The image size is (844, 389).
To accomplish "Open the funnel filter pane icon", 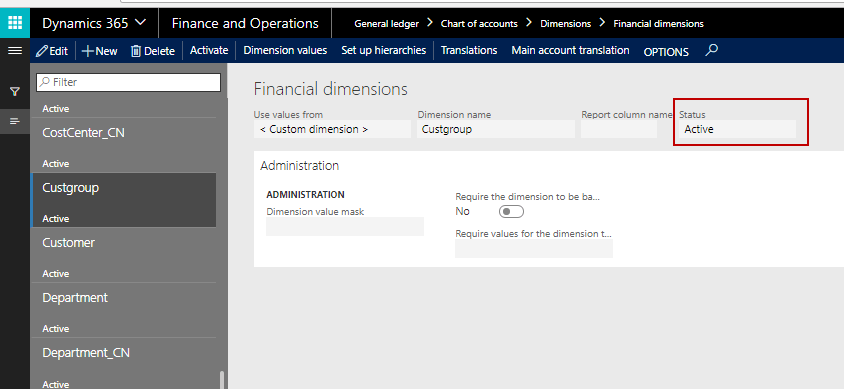I will click(x=15, y=91).
